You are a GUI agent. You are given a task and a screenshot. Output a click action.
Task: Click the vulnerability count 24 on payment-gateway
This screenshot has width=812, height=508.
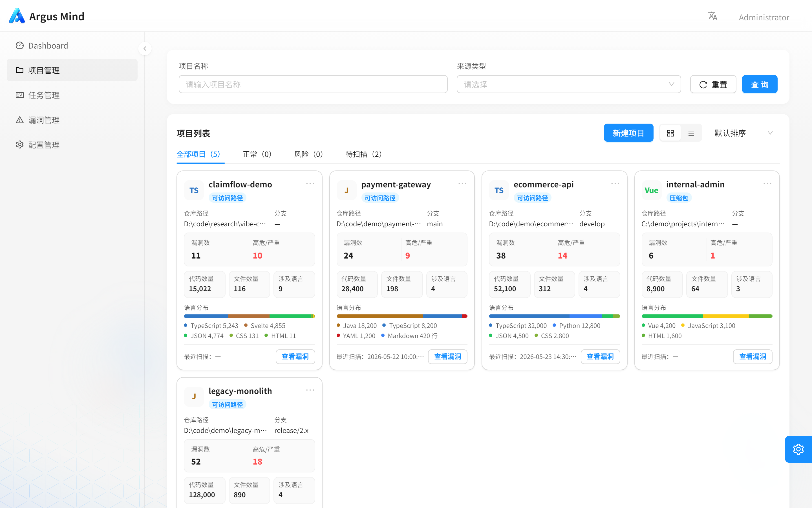click(348, 256)
